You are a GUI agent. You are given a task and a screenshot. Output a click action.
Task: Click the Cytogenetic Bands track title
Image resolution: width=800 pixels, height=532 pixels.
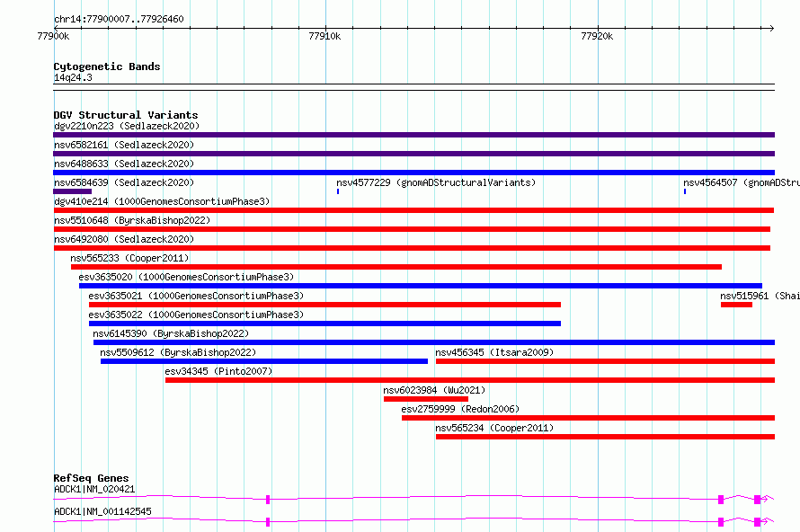coord(107,66)
